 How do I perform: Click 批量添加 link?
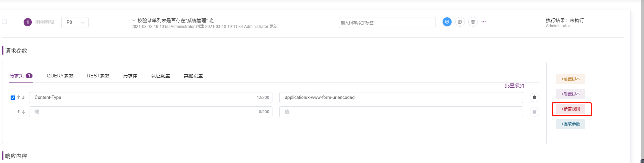514,86
